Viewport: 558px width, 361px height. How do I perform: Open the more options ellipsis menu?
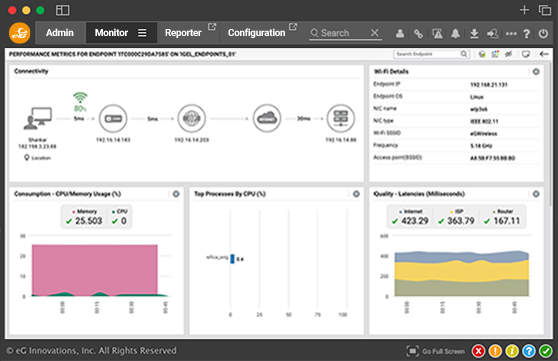[511, 34]
